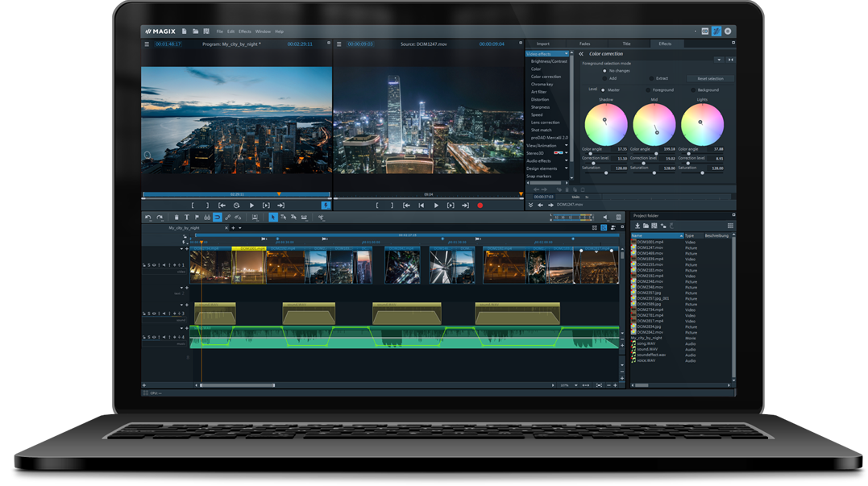868x486 pixels.
Task: Select the Title text tool
Action: pyautogui.click(x=186, y=217)
